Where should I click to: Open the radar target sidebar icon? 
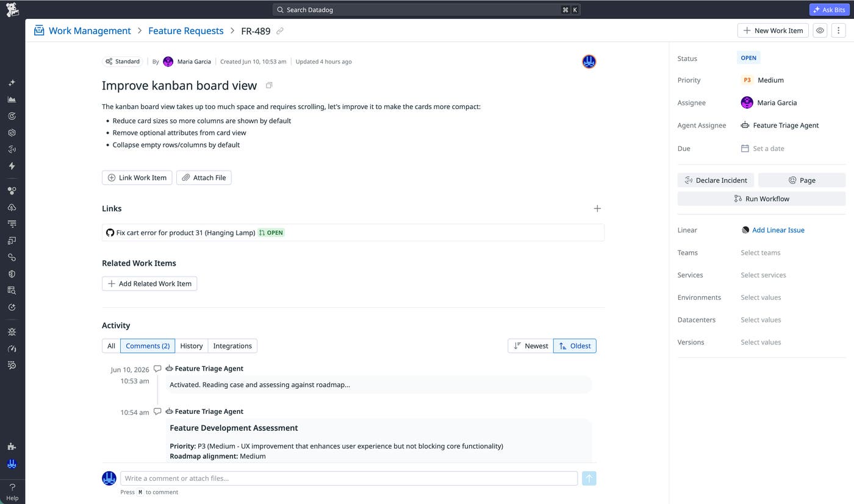click(12, 116)
